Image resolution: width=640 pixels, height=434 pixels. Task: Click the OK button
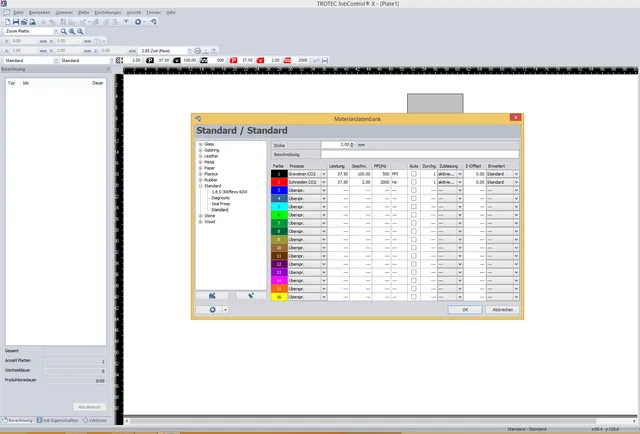464,310
